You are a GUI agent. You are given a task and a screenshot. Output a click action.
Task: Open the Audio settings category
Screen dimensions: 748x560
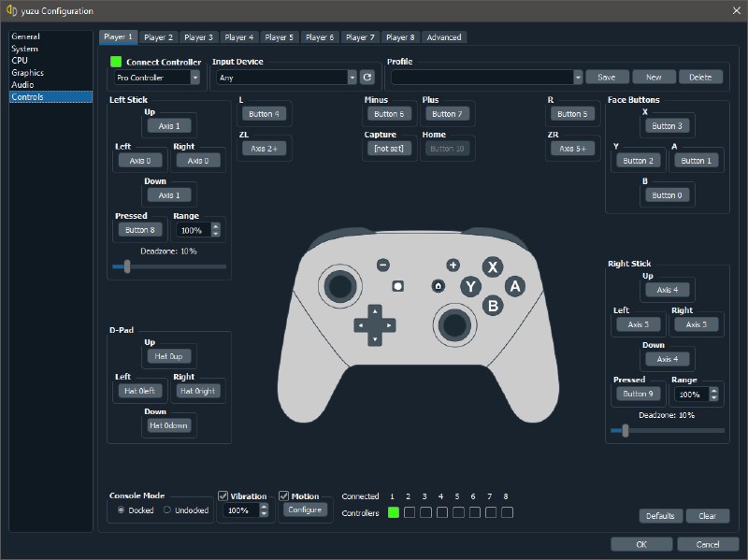pyautogui.click(x=22, y=84)
